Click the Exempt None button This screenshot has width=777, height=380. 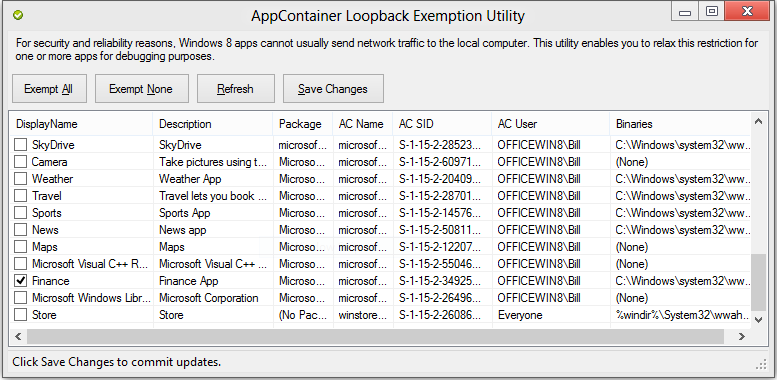[141, 89]
